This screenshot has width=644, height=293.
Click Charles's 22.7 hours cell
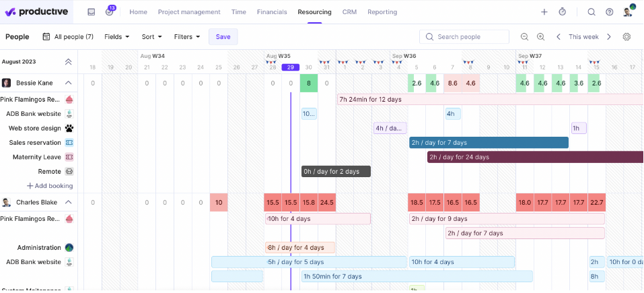coord(596,202)
